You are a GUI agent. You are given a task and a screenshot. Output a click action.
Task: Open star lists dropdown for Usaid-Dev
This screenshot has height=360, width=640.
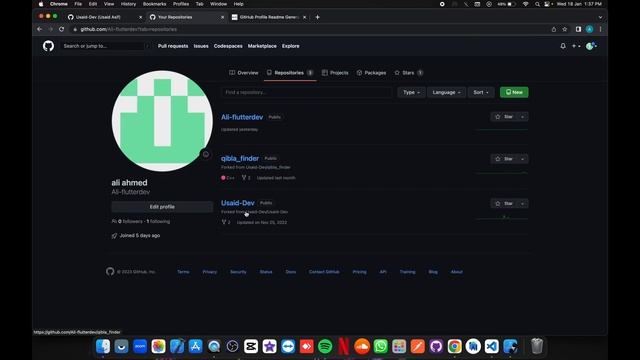pyautogui.click(x=523, y=203)
